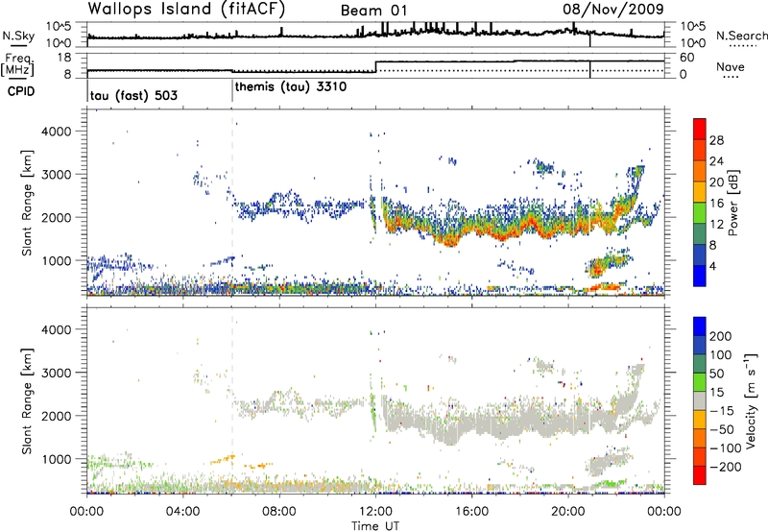Click the 'Wallops Island (fitACF)' title
Screen dimensions: 768x532
click(186, 10)
